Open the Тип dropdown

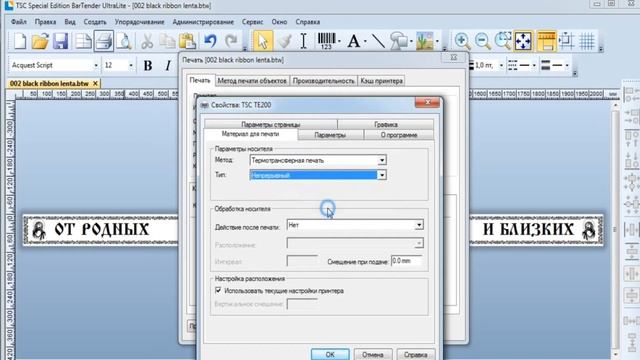pos(382,175)
